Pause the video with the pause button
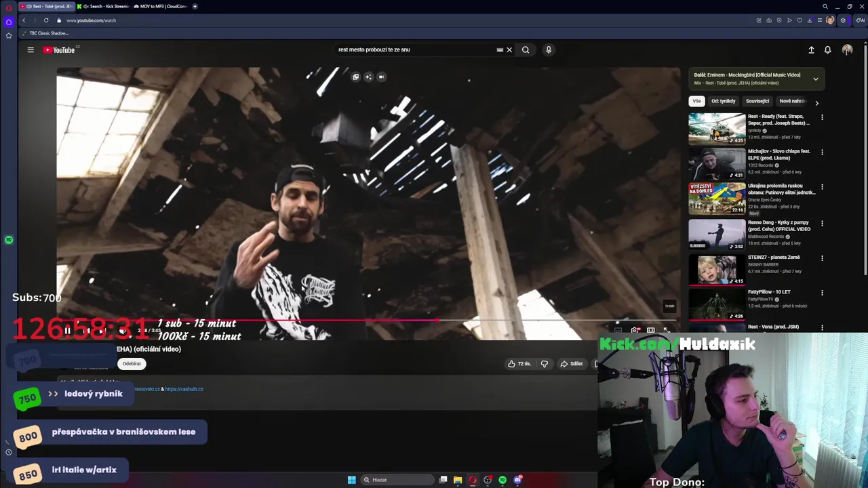The width and height of the screenshot is (868, 488). pyautogui.click(x=68, y=331)
